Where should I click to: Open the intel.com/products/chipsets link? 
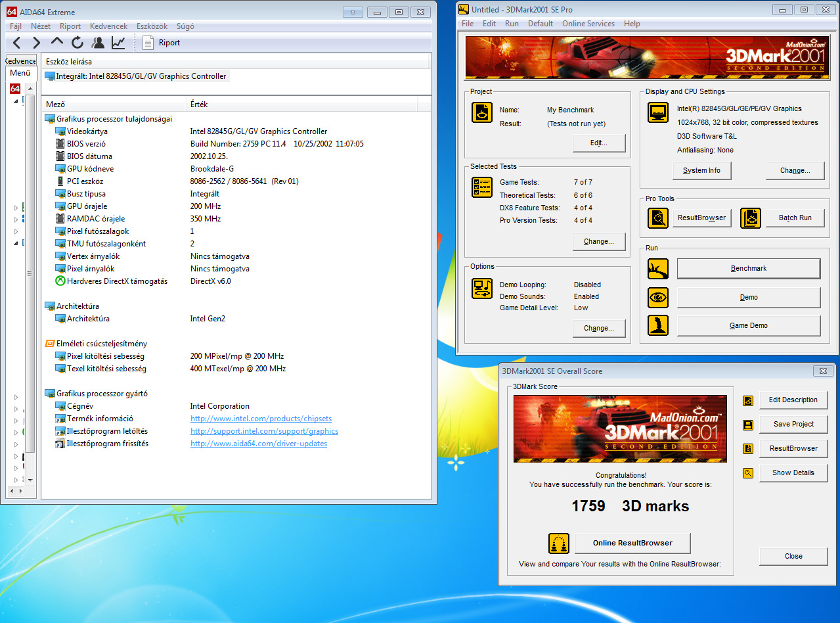pos(261,419)
